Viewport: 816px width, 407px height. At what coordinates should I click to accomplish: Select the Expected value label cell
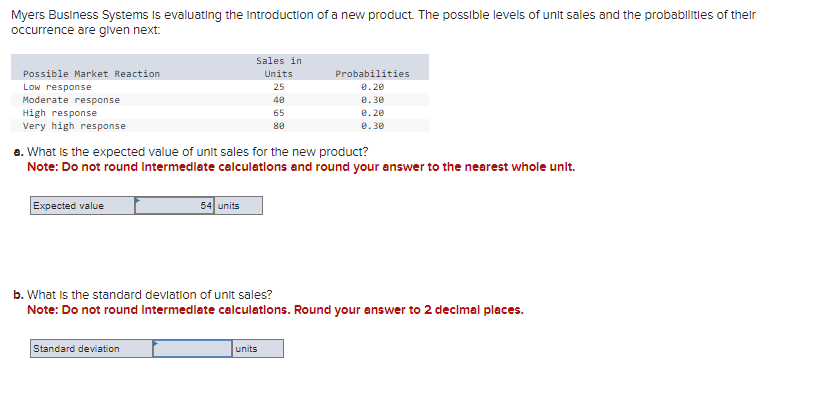click(x=82, y=206)
